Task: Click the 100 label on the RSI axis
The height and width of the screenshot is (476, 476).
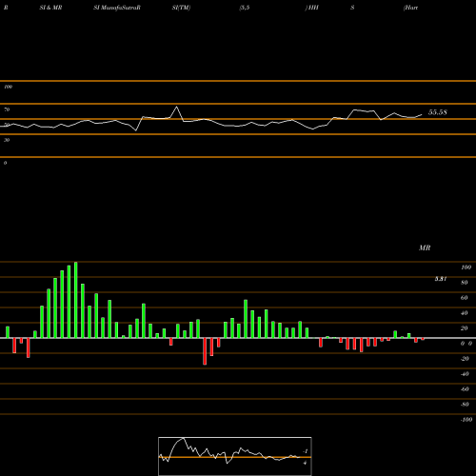Action: click(x=9, y=87)
